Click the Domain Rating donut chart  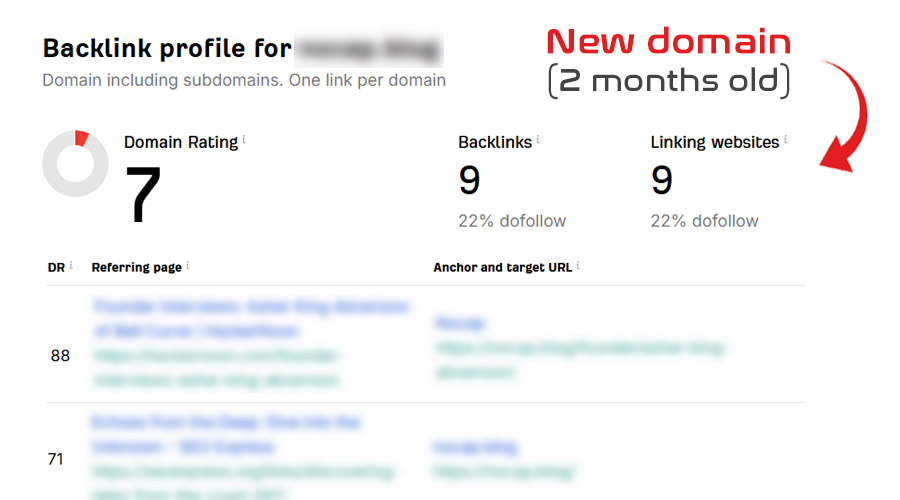tap(75, 163)
